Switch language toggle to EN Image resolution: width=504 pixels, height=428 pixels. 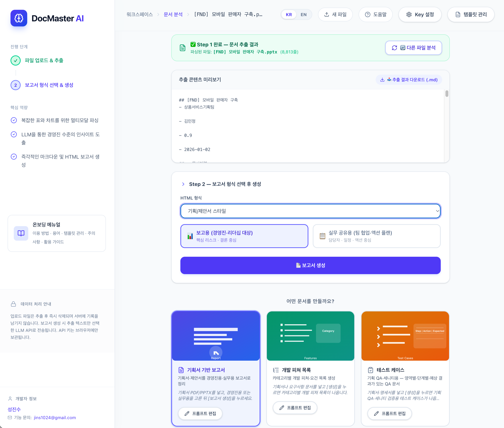303,14
